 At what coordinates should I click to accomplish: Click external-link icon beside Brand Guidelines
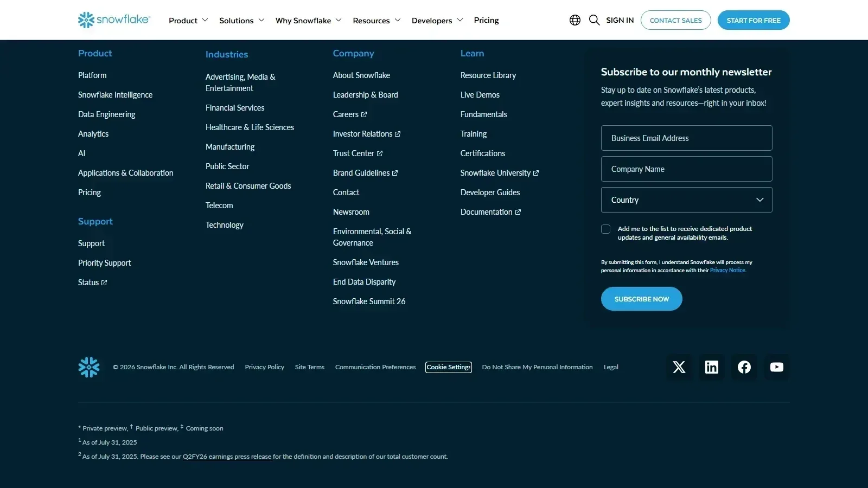click(395, 173)
